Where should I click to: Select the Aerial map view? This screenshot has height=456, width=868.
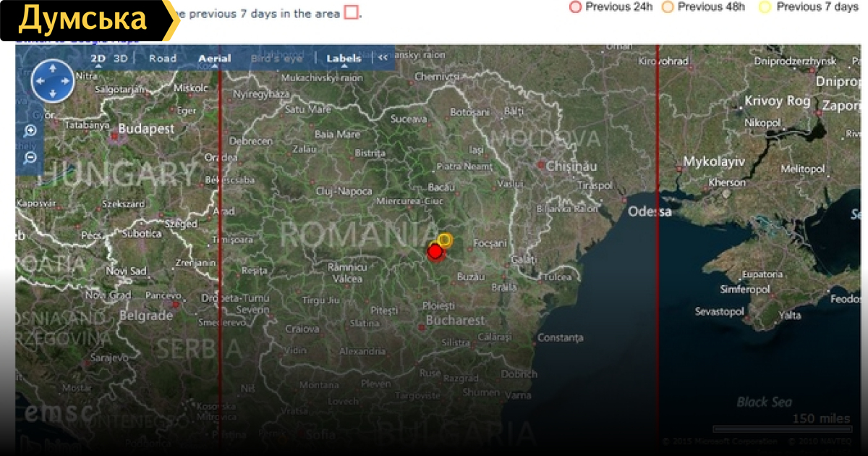click(x=215, y=59)
